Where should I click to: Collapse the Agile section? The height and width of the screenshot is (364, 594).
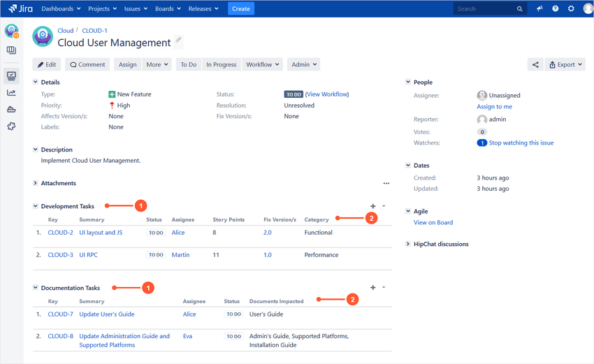(408, 211)
